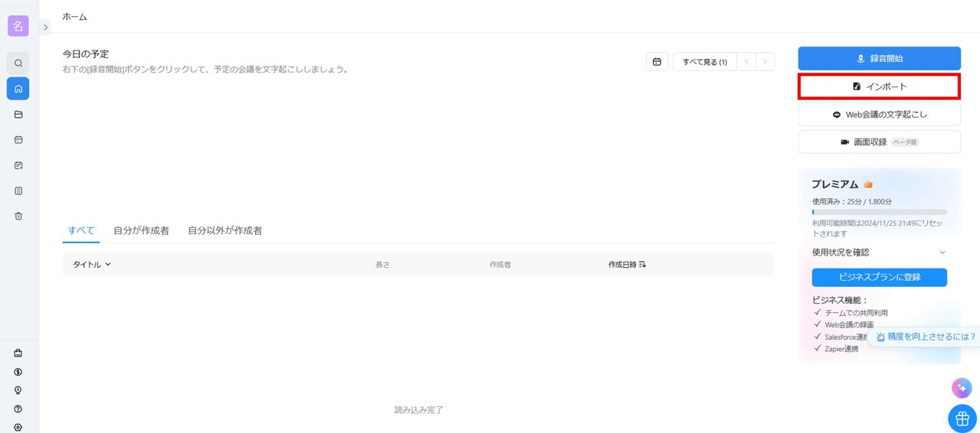Open the trash icon in the sidebar
This screenshot has width=980, height=433.
(18, 216)
